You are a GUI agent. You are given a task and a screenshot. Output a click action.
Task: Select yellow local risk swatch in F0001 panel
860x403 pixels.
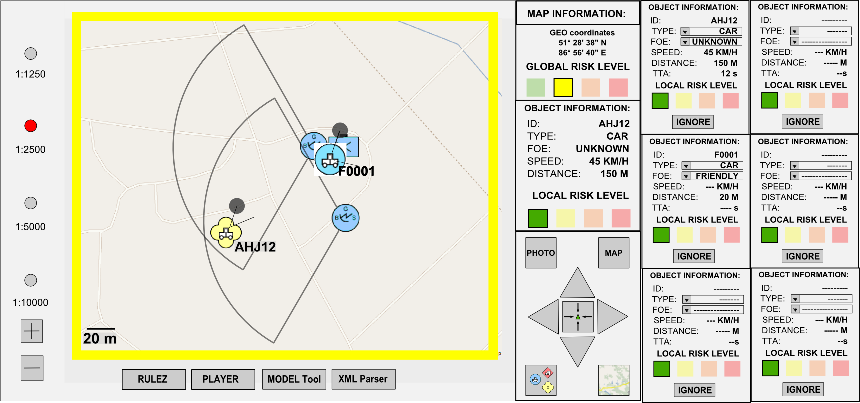[684, 235]
